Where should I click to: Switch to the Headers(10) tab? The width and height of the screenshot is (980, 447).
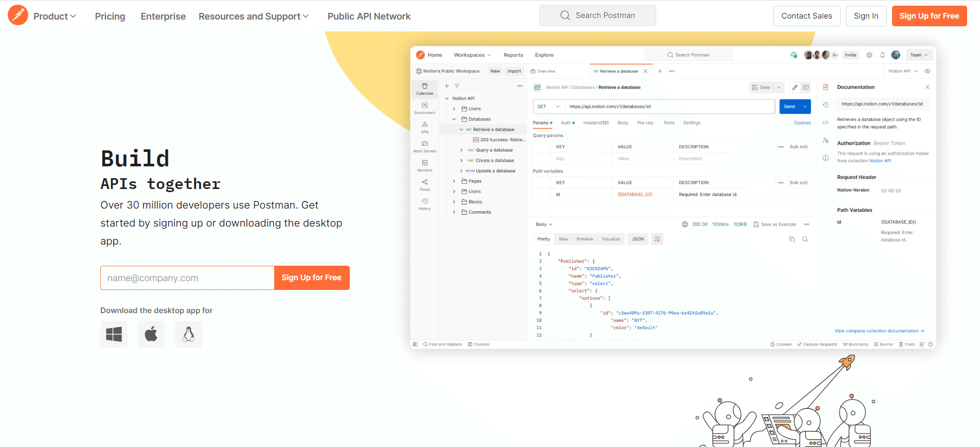(x=596, y=123)
